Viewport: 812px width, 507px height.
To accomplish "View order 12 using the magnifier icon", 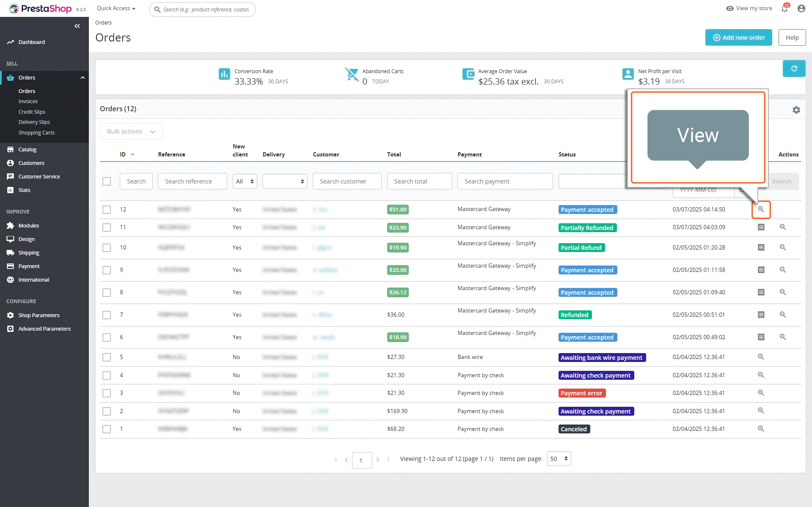I will tap(761, 209).
